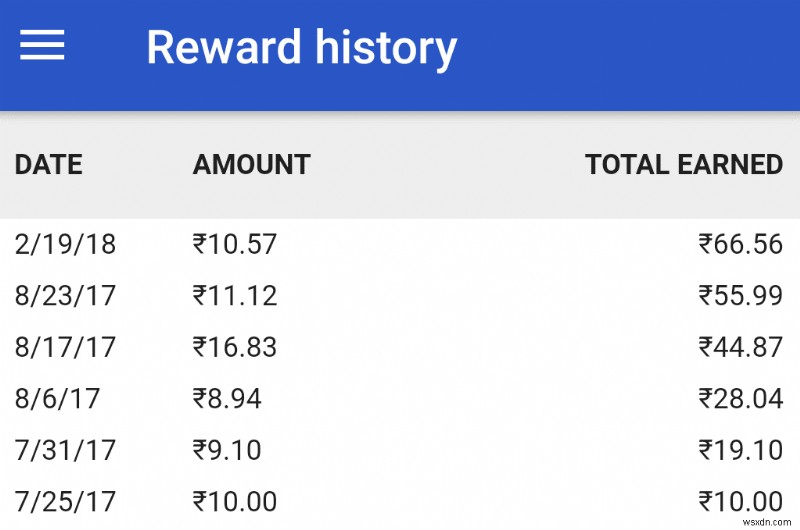Click the ₹55.99 total earned value
This screenshot has width=800, height=530.
pos(740,296)
